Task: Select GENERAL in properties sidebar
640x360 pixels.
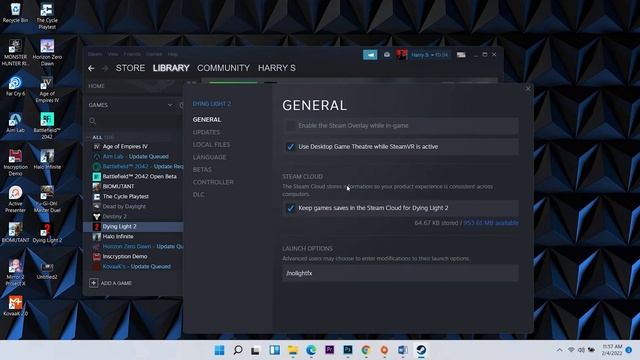Action: tap(207, 120)
